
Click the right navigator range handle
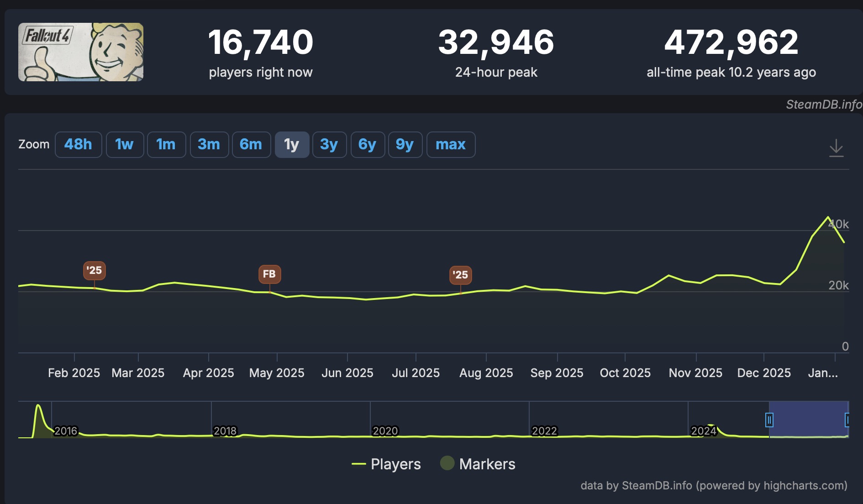[847, 420]
